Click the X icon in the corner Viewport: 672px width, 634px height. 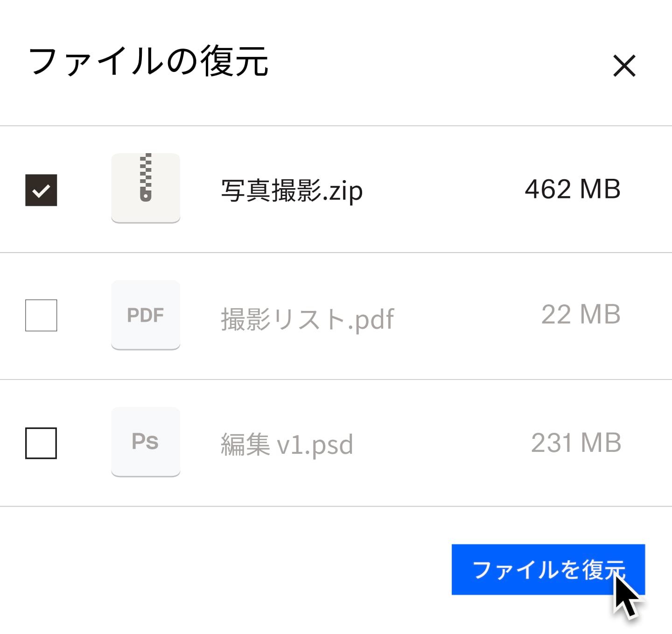[624, 66]
